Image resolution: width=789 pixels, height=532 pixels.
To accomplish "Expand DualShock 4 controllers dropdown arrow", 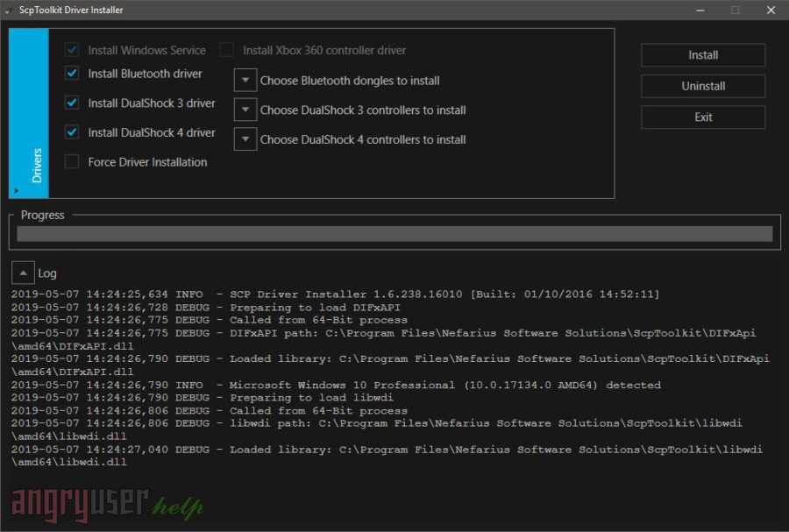I will [x=245, y=139].
